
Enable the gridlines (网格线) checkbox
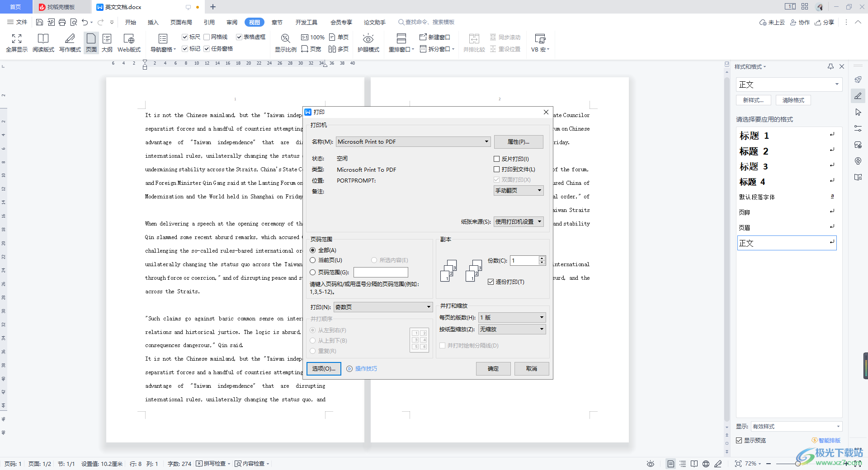click(207, 37)
